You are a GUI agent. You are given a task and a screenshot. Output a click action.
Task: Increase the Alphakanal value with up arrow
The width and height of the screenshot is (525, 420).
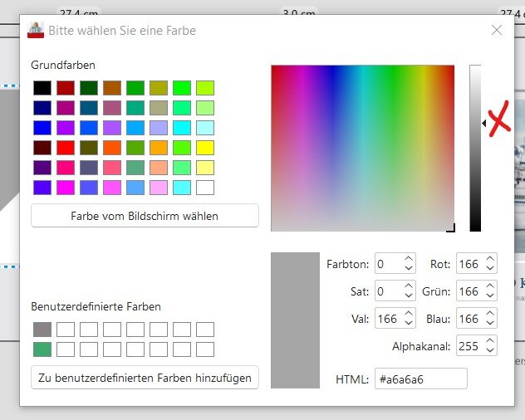pyautogui.click(x=490, y=341)
